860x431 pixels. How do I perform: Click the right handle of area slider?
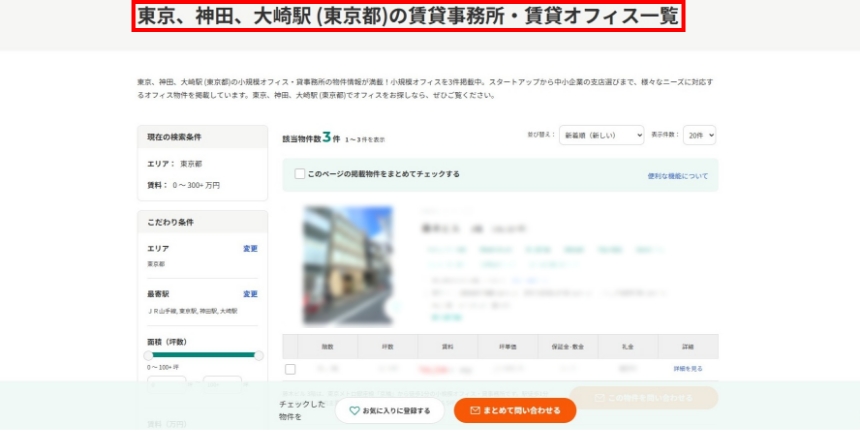click(259, 355)
